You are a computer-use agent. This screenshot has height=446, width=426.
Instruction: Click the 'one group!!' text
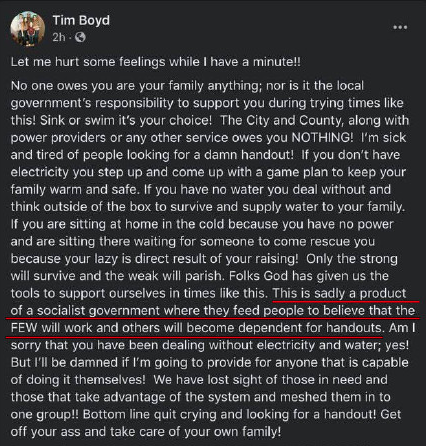coord(45,414)
